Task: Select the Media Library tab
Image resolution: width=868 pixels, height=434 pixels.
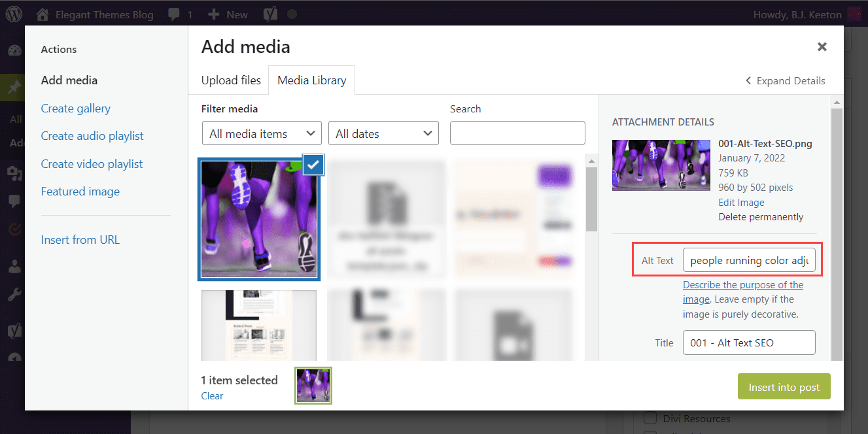Action: tap(311, 80)
